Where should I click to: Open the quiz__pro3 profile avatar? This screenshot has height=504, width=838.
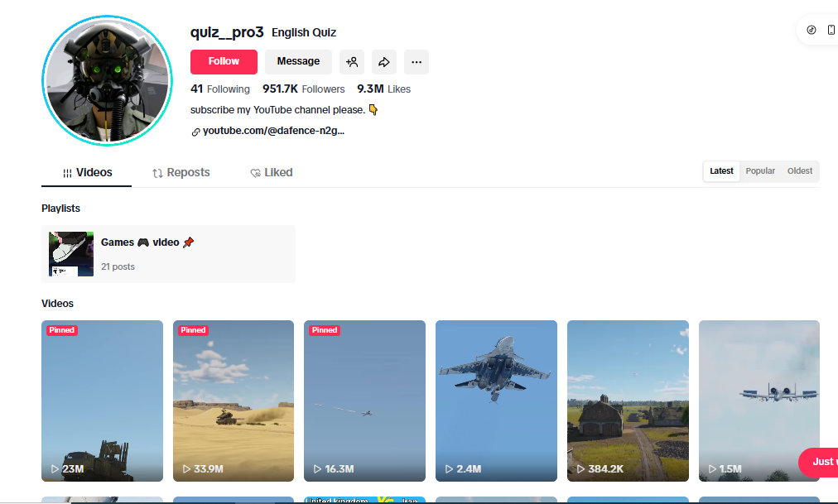pyautogui.click(x=101, y=80)
